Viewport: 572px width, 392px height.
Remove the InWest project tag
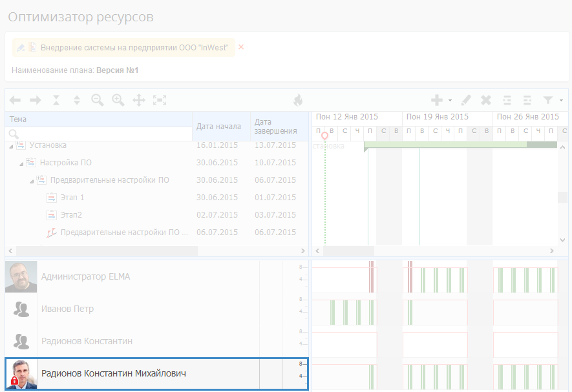pos(241,47)
